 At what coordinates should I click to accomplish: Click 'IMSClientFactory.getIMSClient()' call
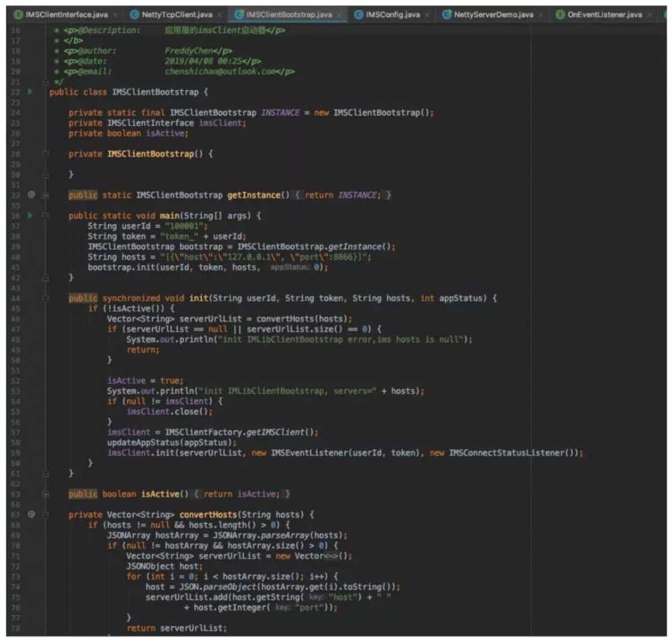click(x=241, y=432)
